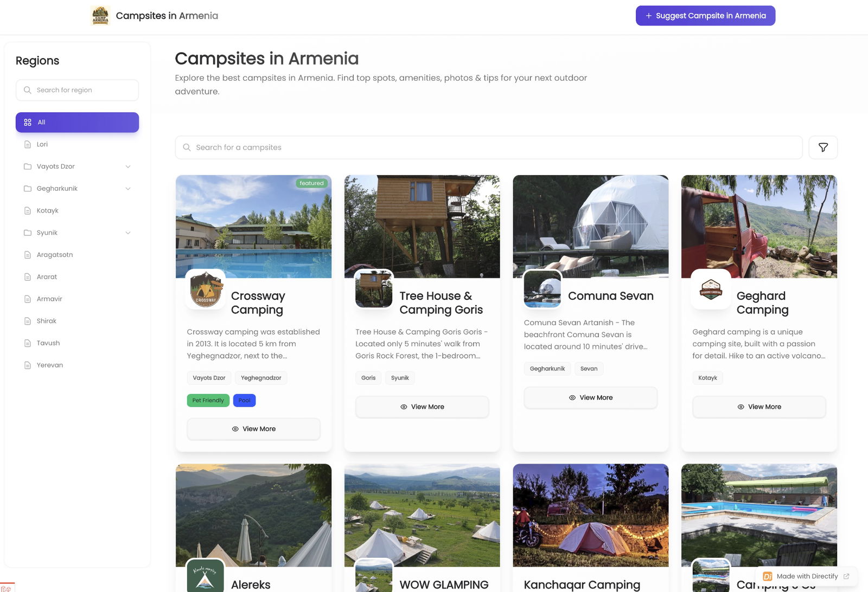868x592 pixels.
Task: Click the Comuna Sevan circular logo
Action: [x=542, y=289]
